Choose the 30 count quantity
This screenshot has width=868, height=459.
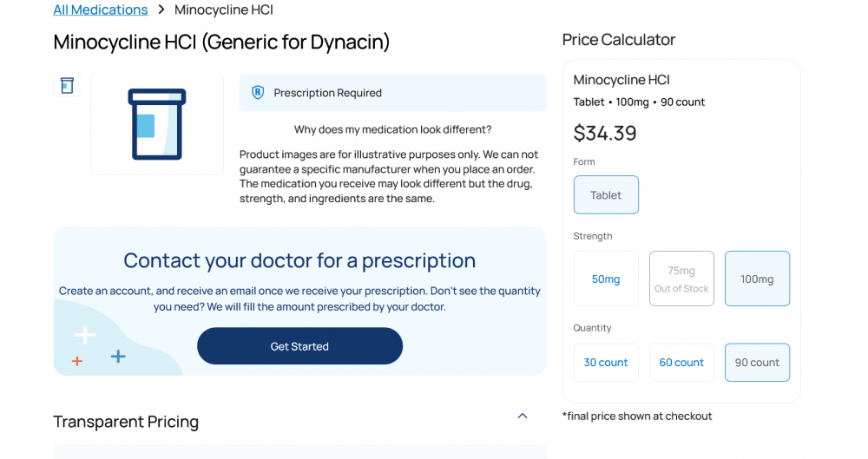[606, 363]
